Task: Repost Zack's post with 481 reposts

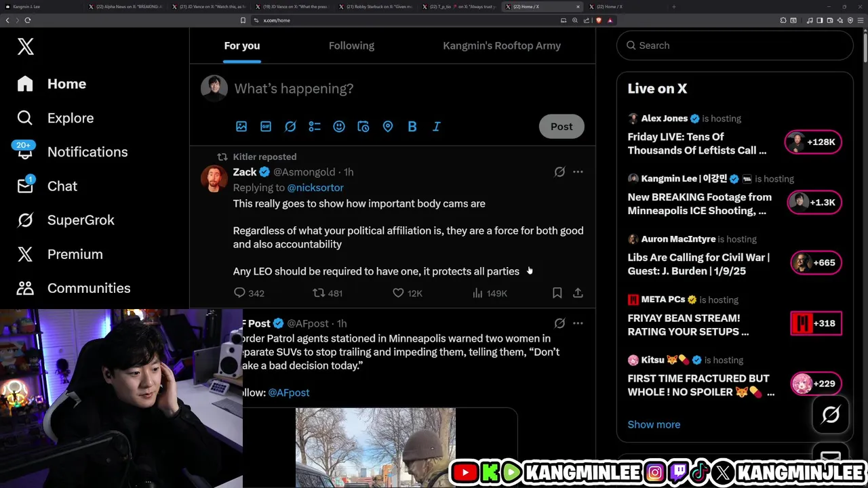Action: (328, 293)
